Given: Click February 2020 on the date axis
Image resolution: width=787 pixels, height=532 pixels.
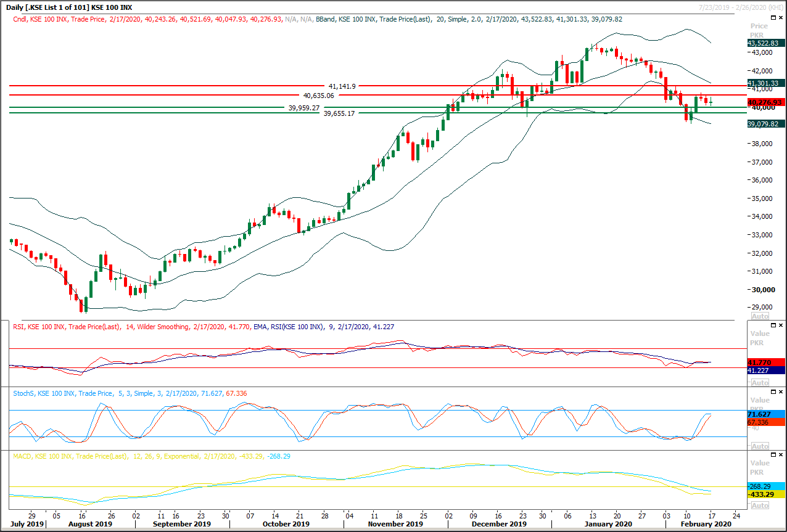Looking at the screenshot, I should tap(704, 523).
